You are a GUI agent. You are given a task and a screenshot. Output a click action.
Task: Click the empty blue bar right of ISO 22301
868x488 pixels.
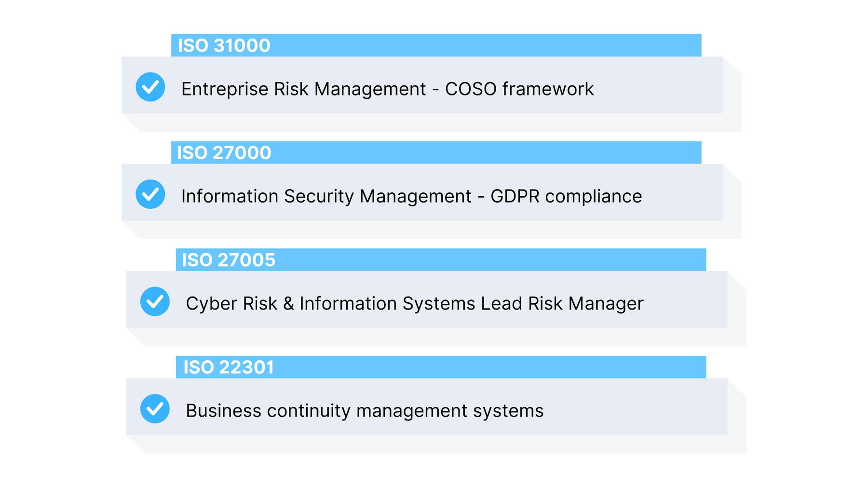[487, 367]
